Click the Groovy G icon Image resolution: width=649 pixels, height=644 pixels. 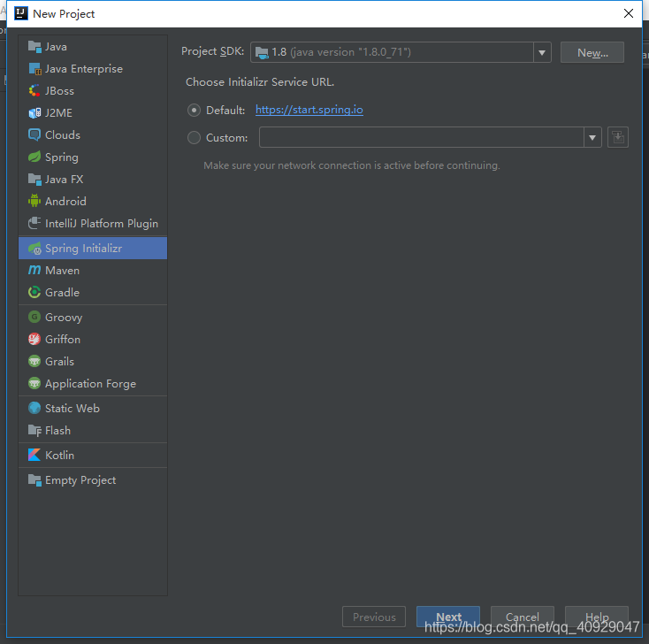(x=34, y=318)
